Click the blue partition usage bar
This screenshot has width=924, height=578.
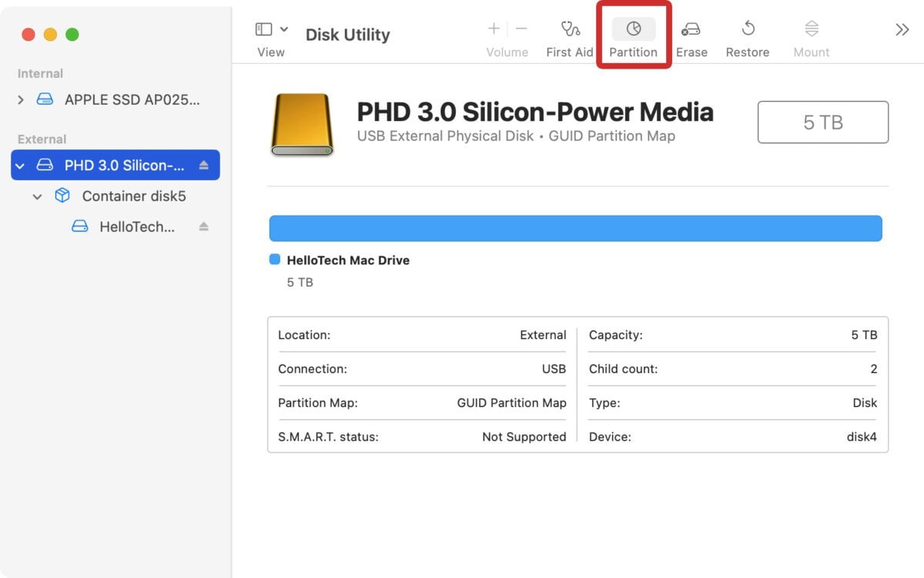(x=576, y=228)
